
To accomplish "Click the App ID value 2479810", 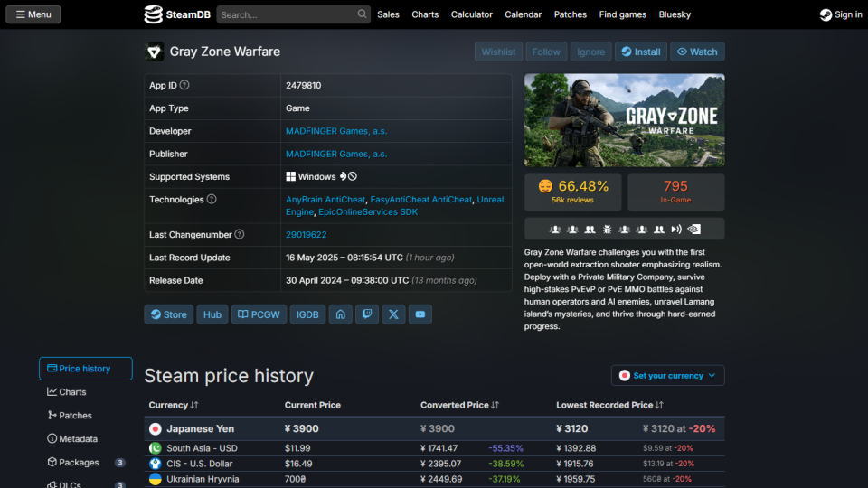I will tap(304, 85).
